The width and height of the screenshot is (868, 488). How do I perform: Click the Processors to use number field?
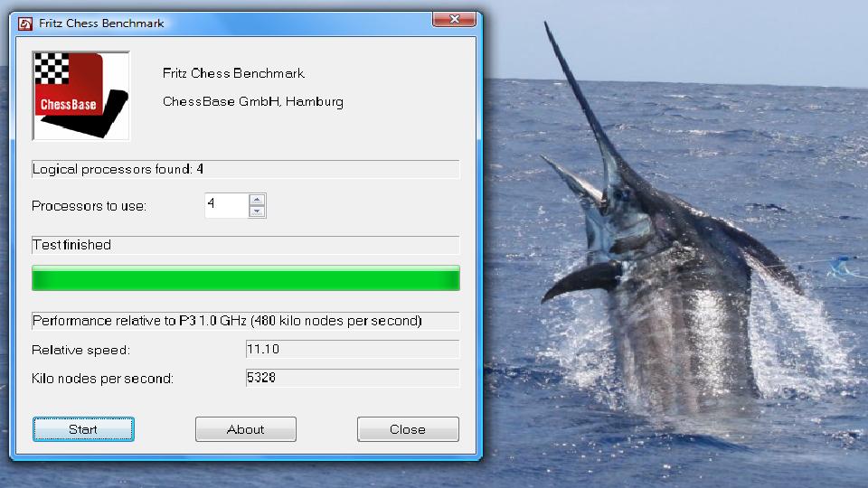[227, 205]
